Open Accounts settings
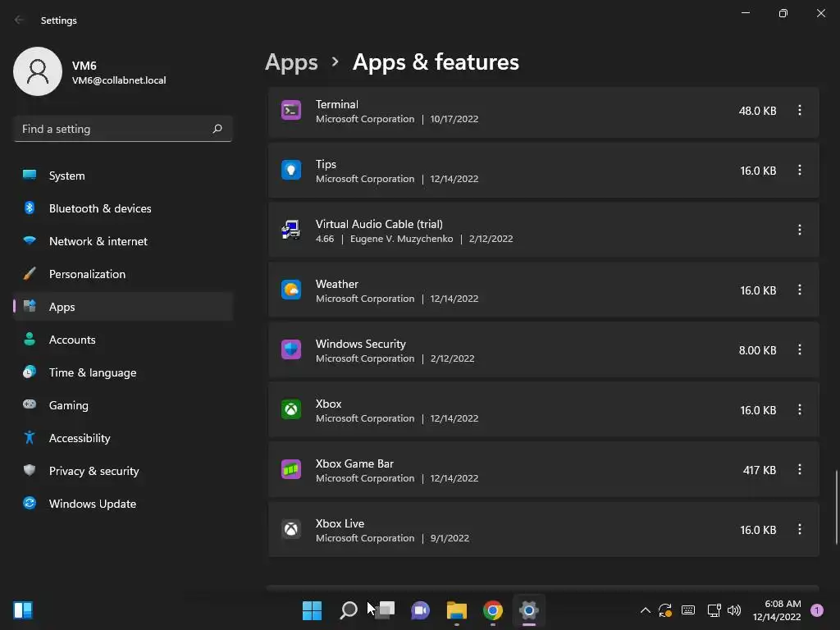This screenshot has height=630, width=840. (123, 340)
